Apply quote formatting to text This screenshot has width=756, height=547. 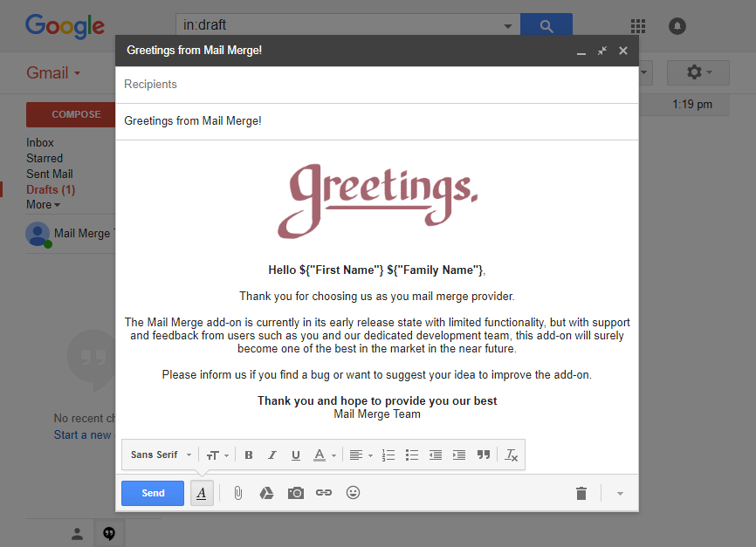[484, 455]
